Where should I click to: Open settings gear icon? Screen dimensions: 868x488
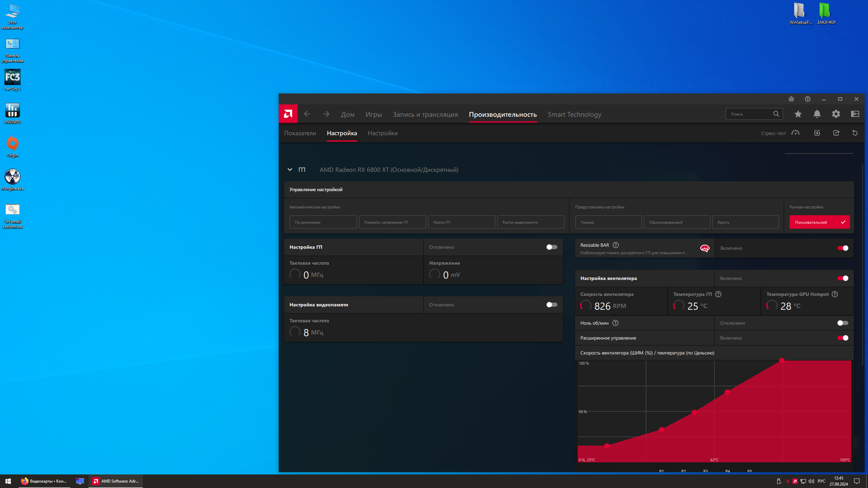click(836, 114)
